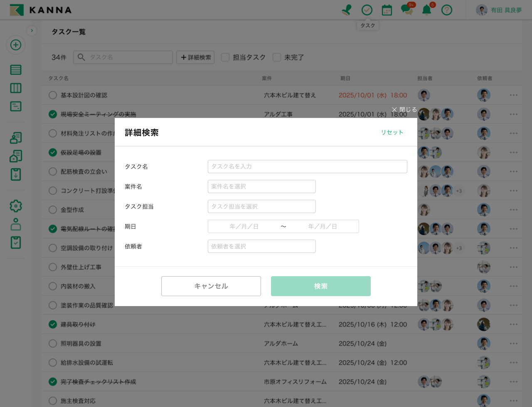Open user menu 有田 貝良夢
The height and width of the screenshot is (407, 532).
500,10
